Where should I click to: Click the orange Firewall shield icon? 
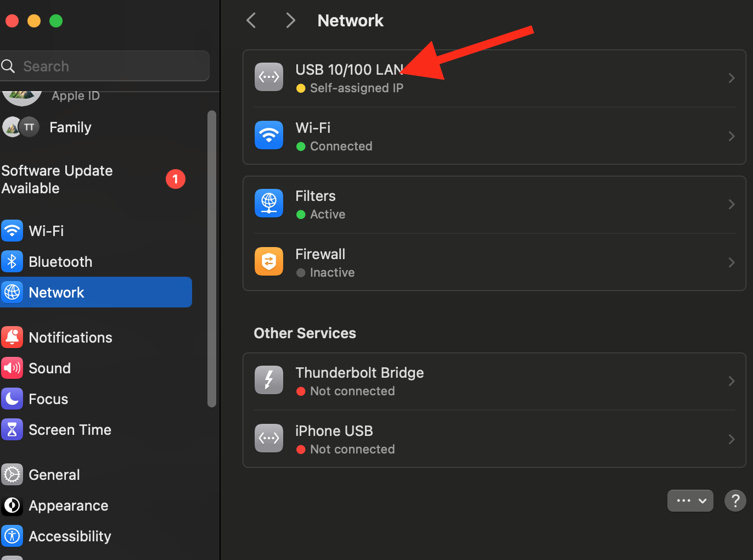[269, 261]
